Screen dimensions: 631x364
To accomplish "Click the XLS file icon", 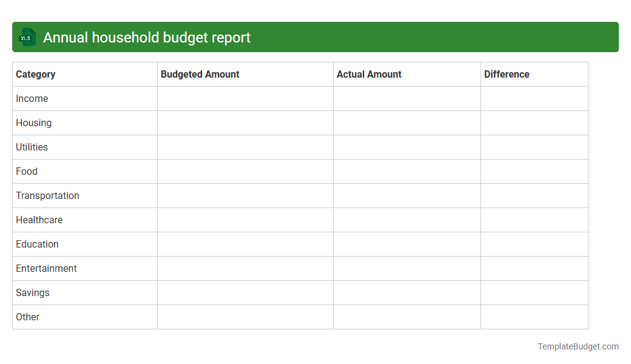I will 27,37.
